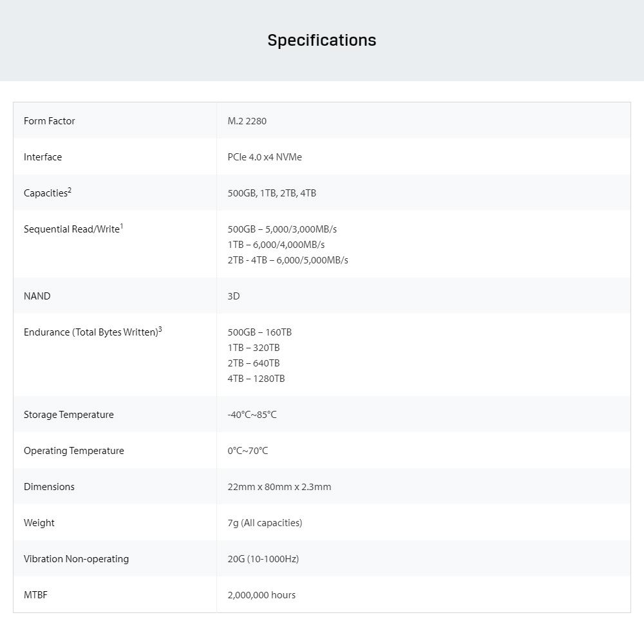Click the 1TB – 6,000/4,000MB/s speed line
The width and height of the screenshot is (644, 644).
tap(276, 245)
